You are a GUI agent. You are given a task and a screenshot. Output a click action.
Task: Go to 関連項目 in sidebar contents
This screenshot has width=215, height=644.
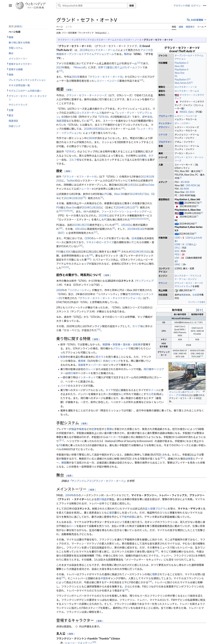13,121
